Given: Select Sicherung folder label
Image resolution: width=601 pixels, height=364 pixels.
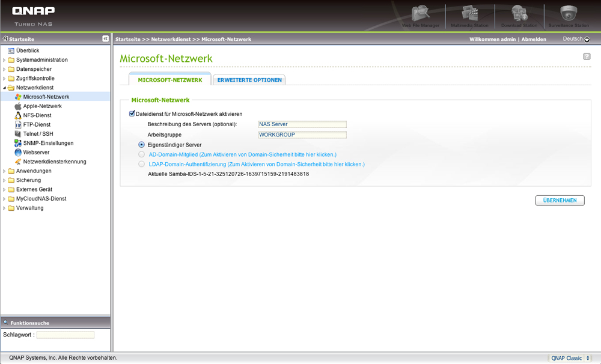Looking at the screenshot, I should tap(28, 180).
